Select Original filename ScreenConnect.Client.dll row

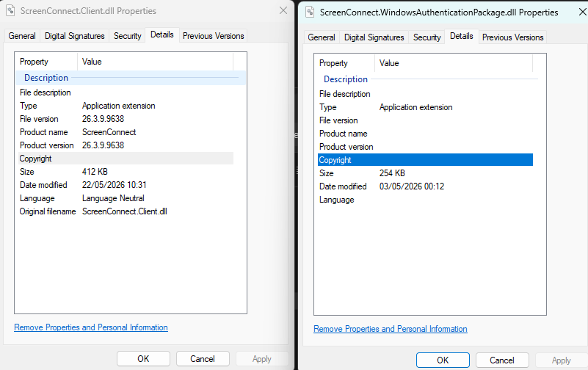tap(126, 211)
